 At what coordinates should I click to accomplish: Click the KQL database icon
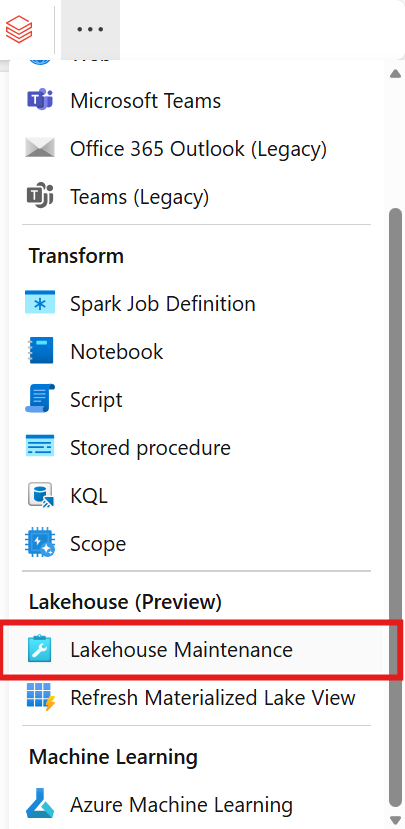40,496
